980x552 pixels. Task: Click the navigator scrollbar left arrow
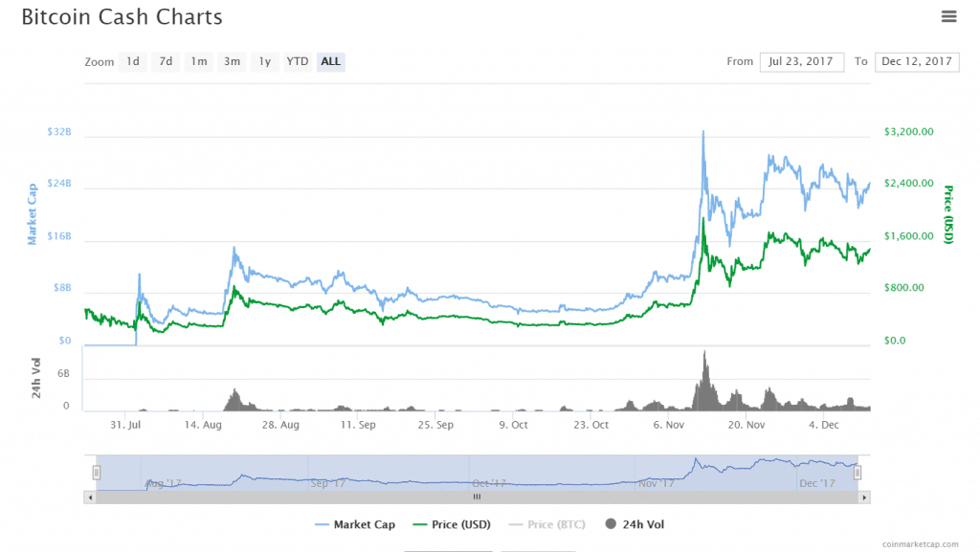(x=90, y=497)
